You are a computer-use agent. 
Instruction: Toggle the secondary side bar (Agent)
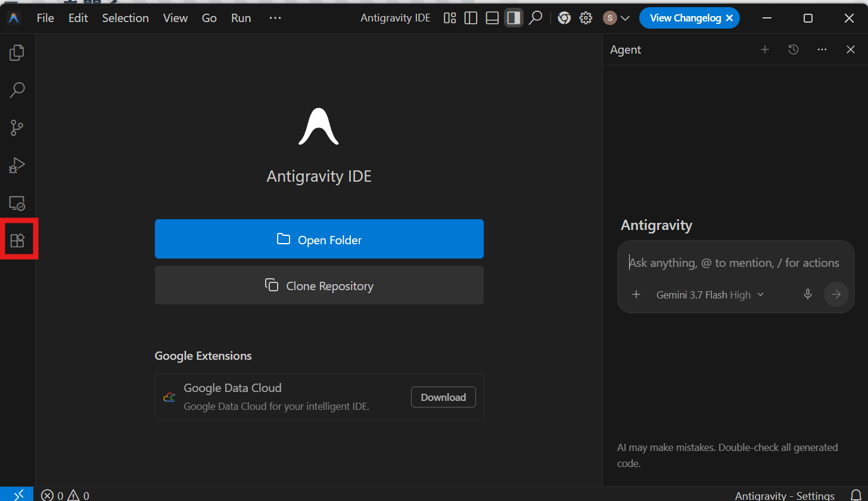(x=514, y=18)
